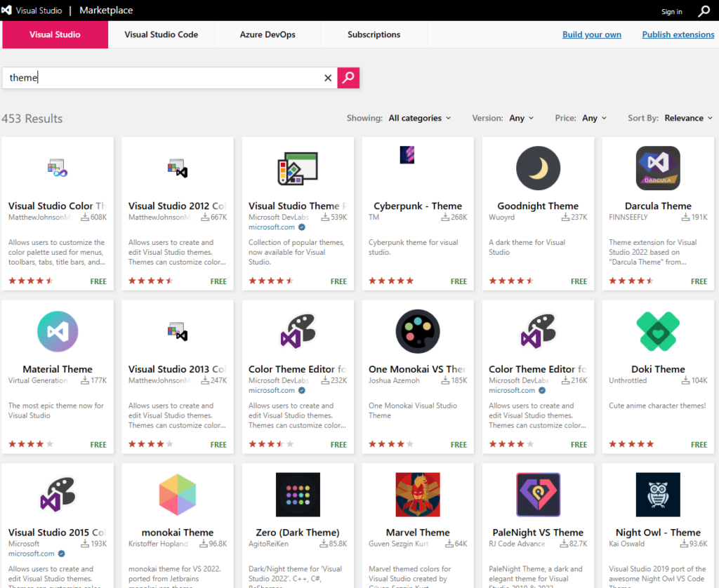Open the Night Owl - Theme title
Viewport: 719px width, 588px height.
pyautogui.click(x=658, y=532)
